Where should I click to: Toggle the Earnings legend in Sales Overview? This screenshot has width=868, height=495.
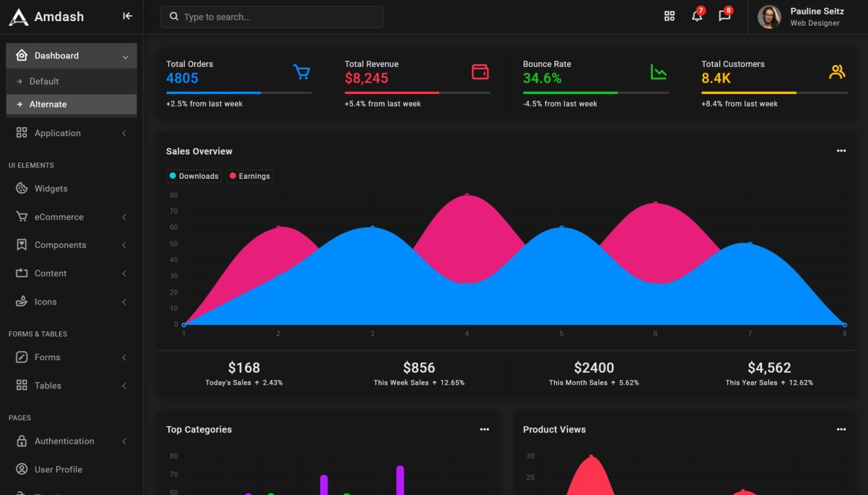point(249,176)
